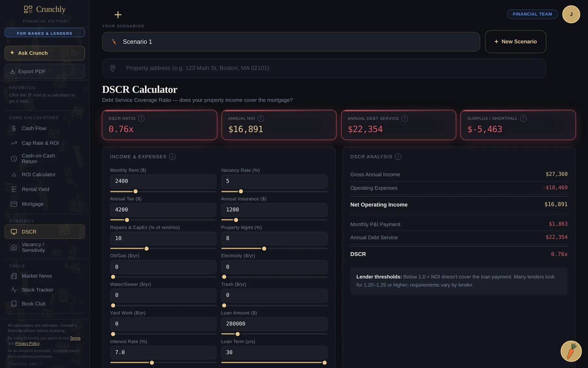Viewport: 588px width, 368px height.
Task: Click the DSCR Ratio info icon
Action: point(141,118)
